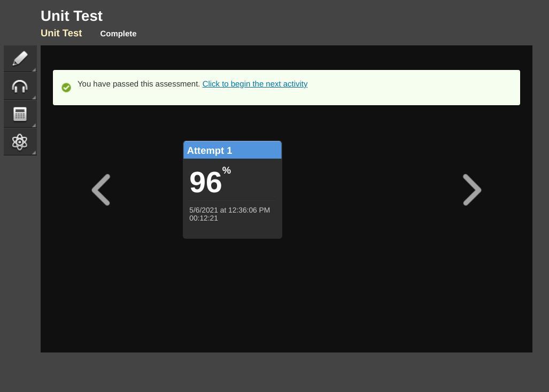The height and width of the screenshot is (392, 549).
Task: Click the yellow Unit Test subtitle
Action: click(x=61, y=33)
